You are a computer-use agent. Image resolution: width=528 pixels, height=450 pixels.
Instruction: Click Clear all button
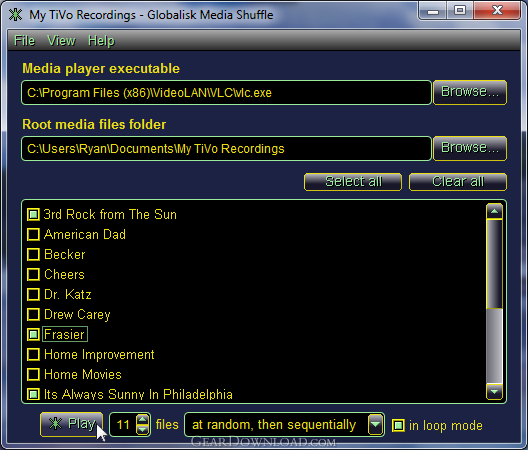[458, 182]
